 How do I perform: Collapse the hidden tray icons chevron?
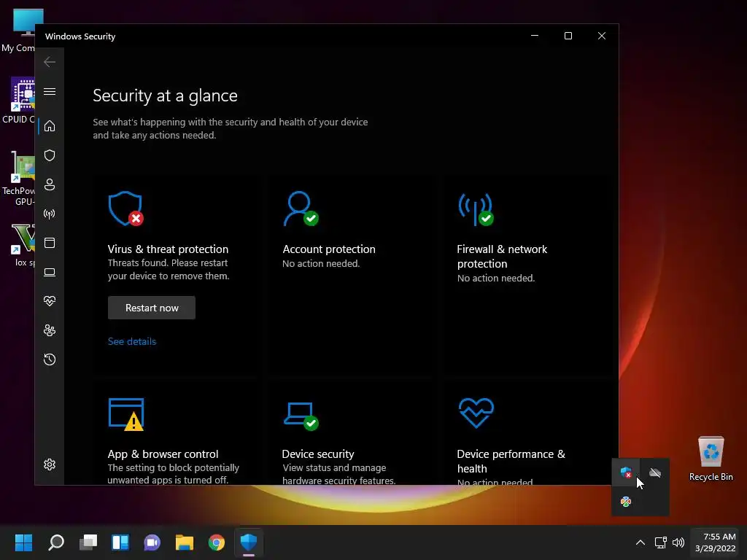pos(640,542)
